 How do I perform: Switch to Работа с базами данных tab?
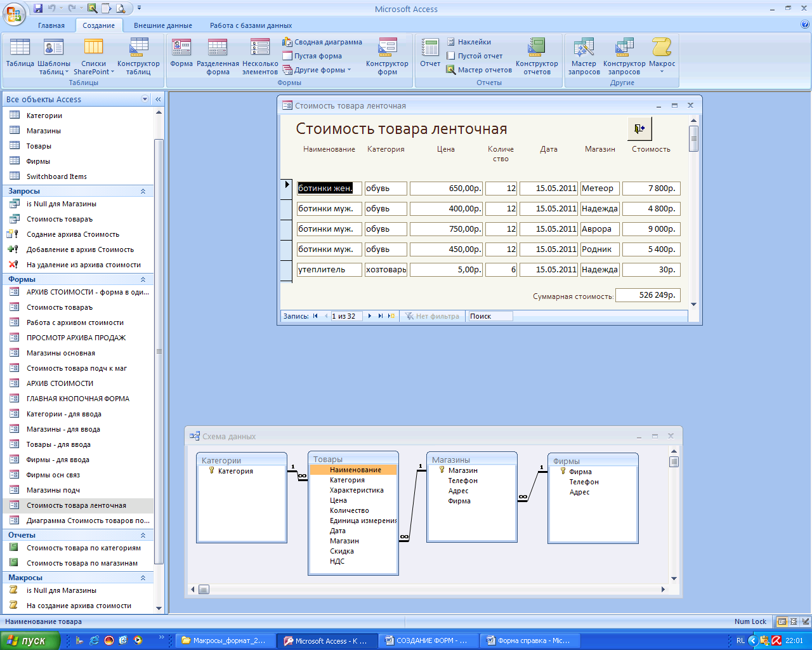click(251, 25)
